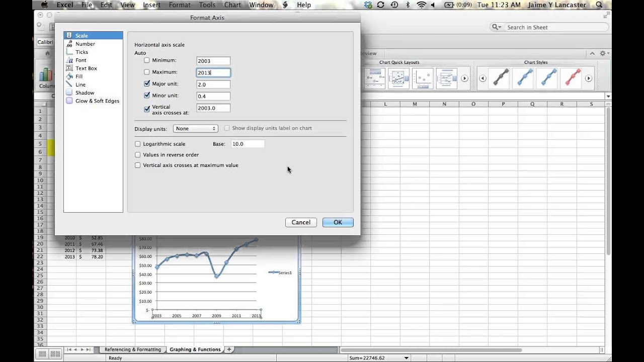Image resolution: width=644 pixels, height=362 pixels.
Task: Click the logarithmic Base field
Action: 248,144
